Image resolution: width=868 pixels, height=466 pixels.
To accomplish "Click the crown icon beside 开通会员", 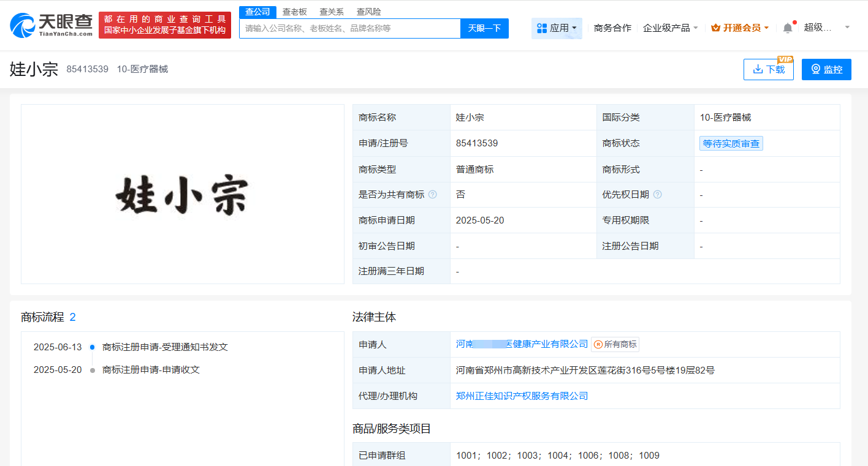I will click(x=715, y=28).
